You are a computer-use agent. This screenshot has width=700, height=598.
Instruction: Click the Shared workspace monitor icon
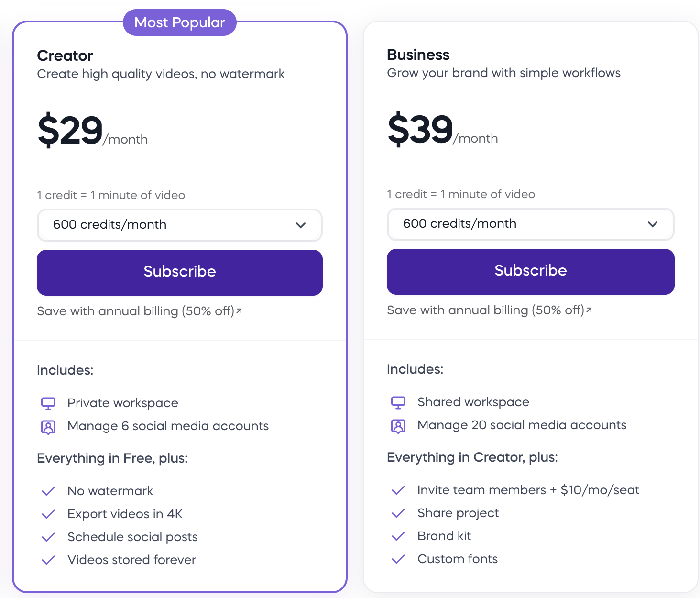click(x=398, y=402)
